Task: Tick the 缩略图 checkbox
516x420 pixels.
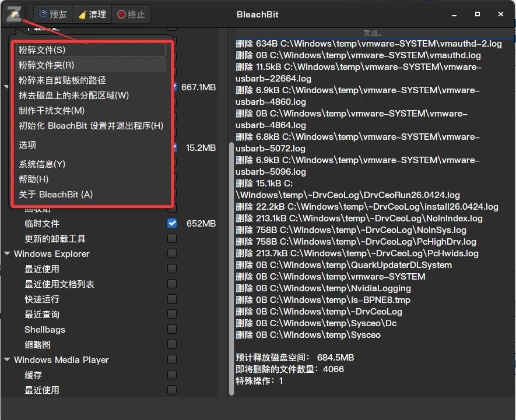Action: [x=172, y=344]
